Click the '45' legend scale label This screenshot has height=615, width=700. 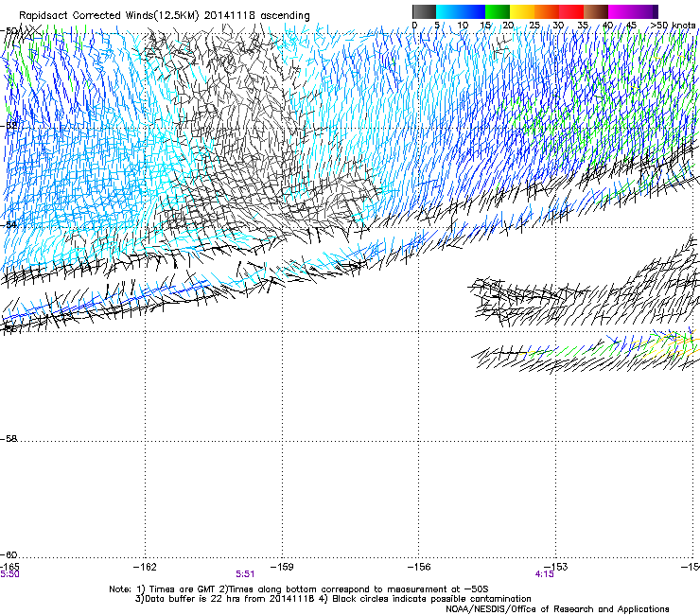tap(631, 25)
